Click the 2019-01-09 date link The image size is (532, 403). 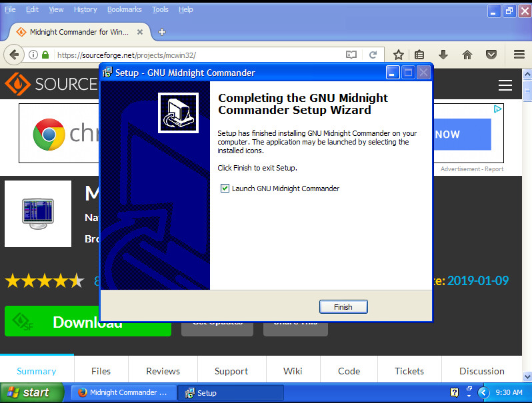(478, 280)
